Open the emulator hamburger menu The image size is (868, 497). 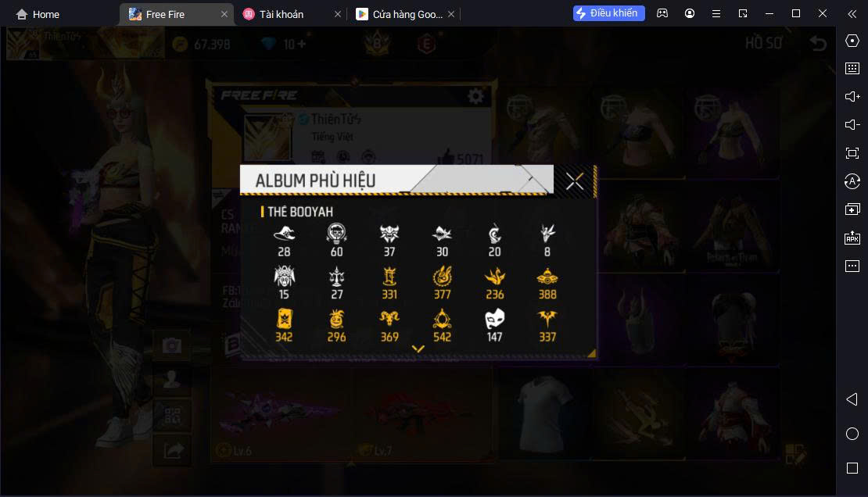[x=716, y=14]
